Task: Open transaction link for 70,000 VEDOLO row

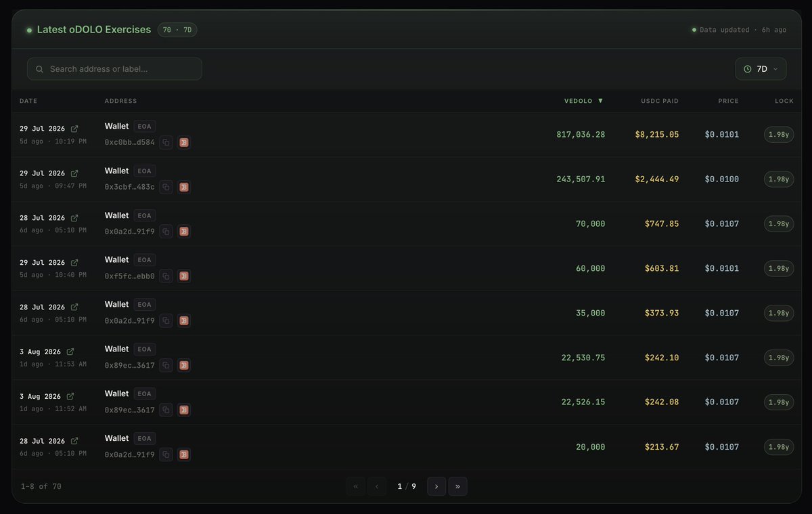Action: 74,218
